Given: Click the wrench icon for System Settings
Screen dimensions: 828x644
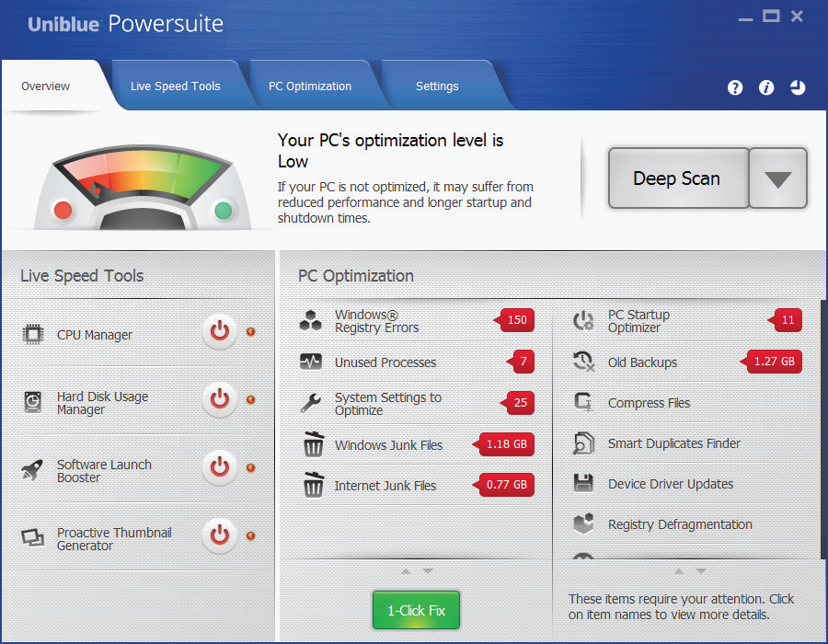Looking at the screenshot, I should click(311, 404).
